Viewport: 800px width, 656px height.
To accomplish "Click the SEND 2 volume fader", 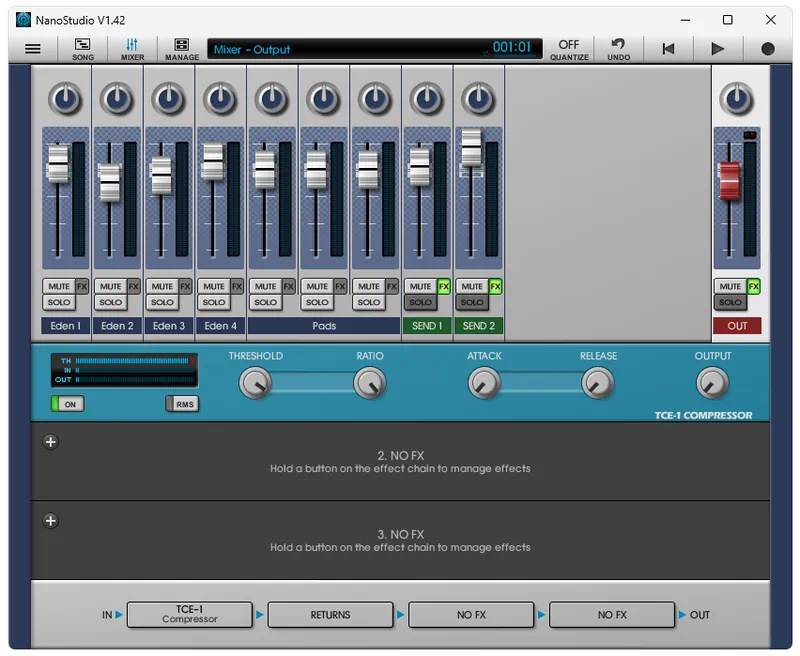I will pyautogui.click(x=471, y=148).
